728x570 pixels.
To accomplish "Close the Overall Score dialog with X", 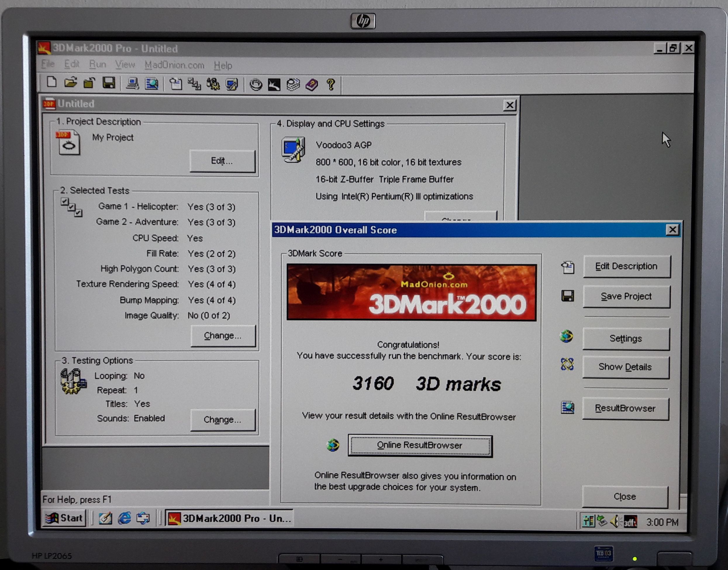I will (672, 230).
